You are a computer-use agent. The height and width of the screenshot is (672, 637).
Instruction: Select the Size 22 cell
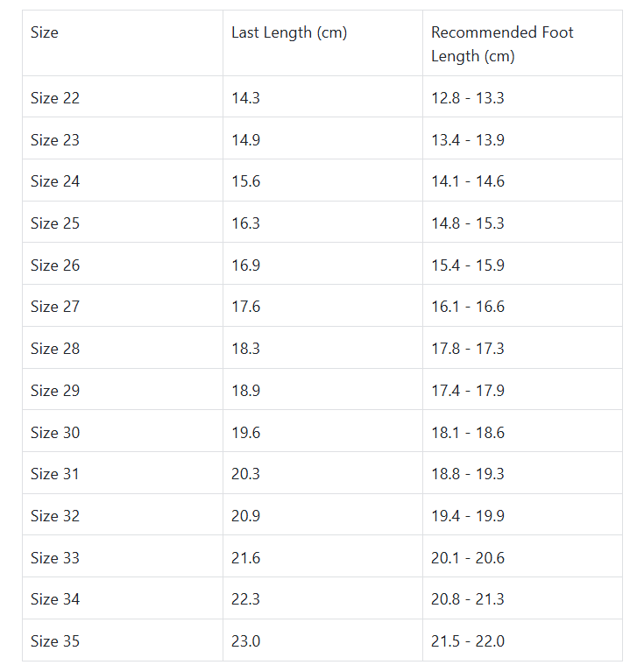[55, 98]
